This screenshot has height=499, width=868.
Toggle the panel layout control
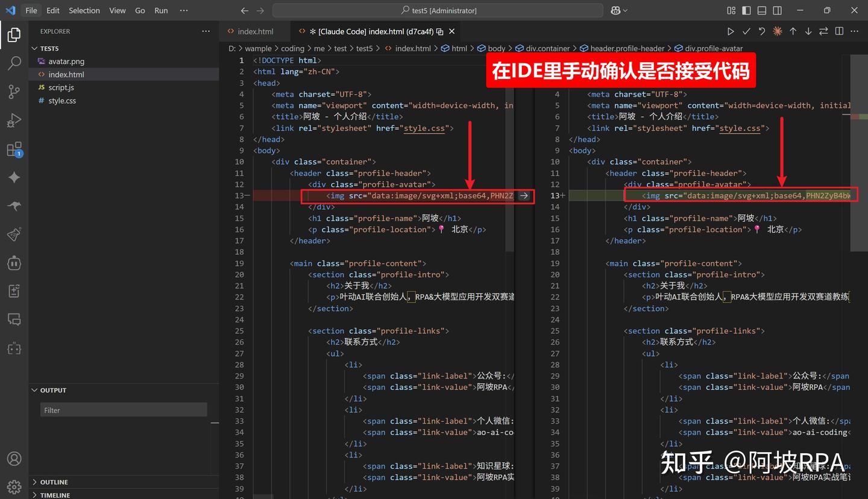[761, 10]
